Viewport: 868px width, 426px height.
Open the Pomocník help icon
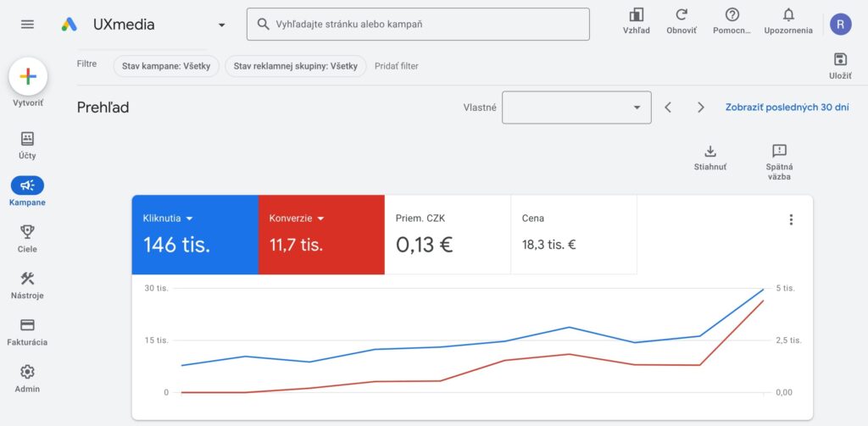point(732,15)
